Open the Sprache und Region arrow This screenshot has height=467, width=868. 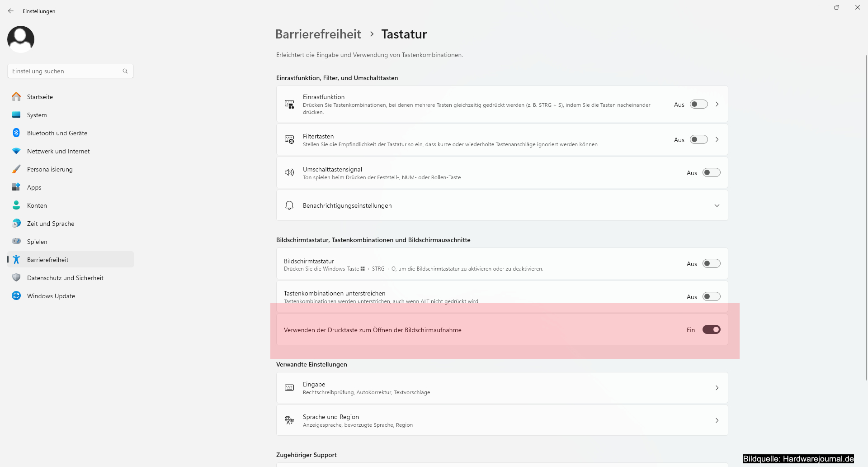point(717,420)
